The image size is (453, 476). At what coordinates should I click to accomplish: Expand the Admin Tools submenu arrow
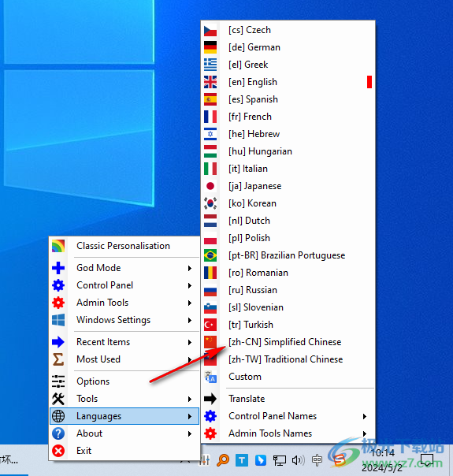[190, 303]
